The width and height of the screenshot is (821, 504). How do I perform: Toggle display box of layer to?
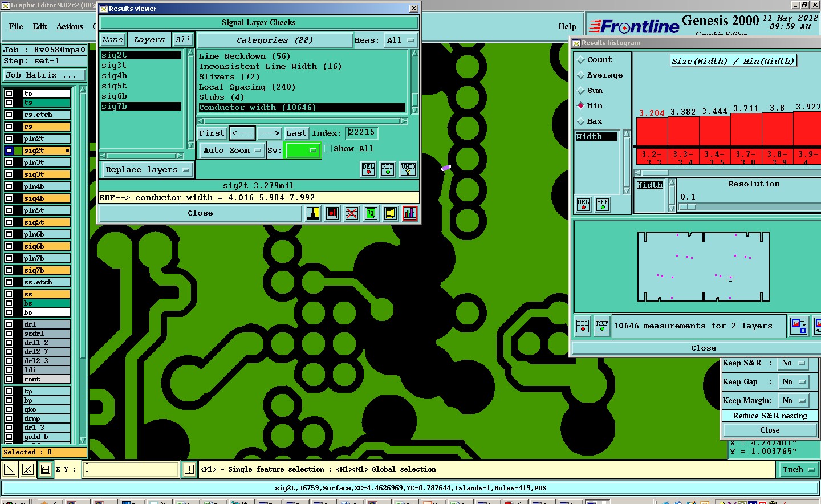[9, 94]
